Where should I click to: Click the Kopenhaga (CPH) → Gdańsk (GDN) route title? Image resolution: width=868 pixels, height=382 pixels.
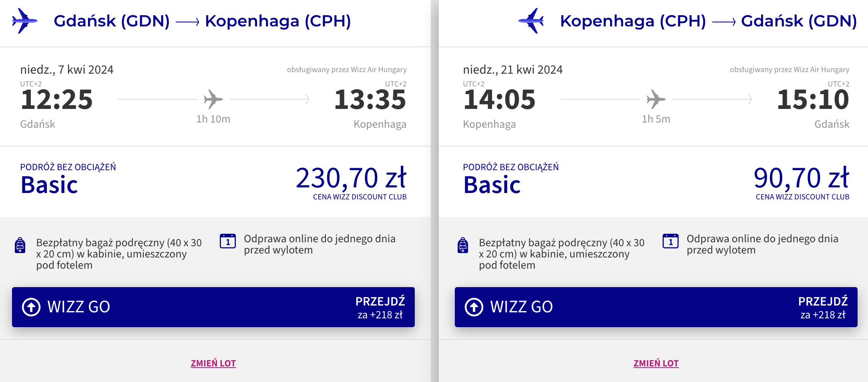709,21
